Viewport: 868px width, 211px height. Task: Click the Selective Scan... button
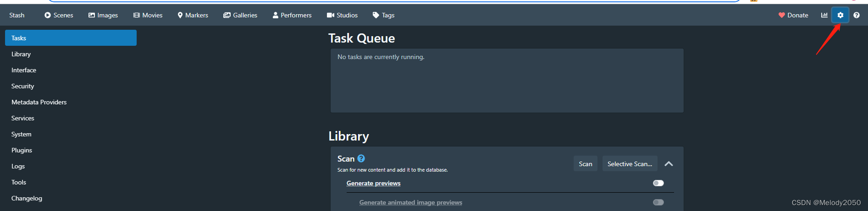(x=630, y=164)
